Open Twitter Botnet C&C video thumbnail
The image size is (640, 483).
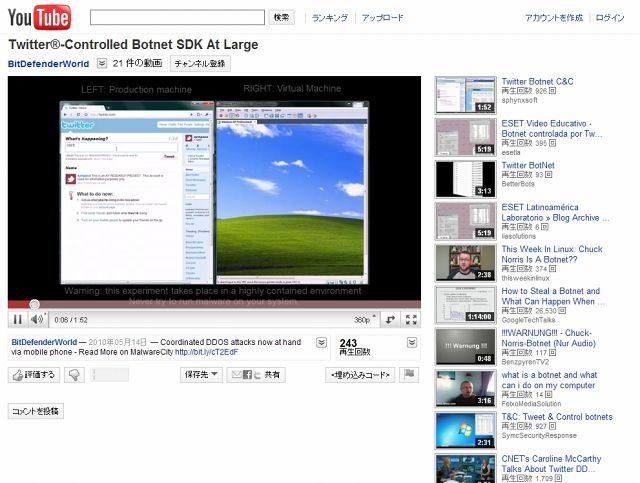(x=466, y=95)
